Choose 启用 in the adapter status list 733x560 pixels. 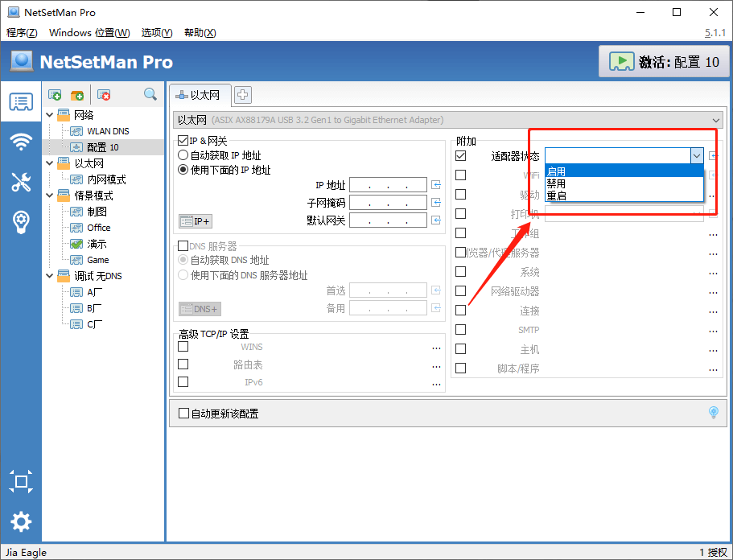[x=624, y=171]
